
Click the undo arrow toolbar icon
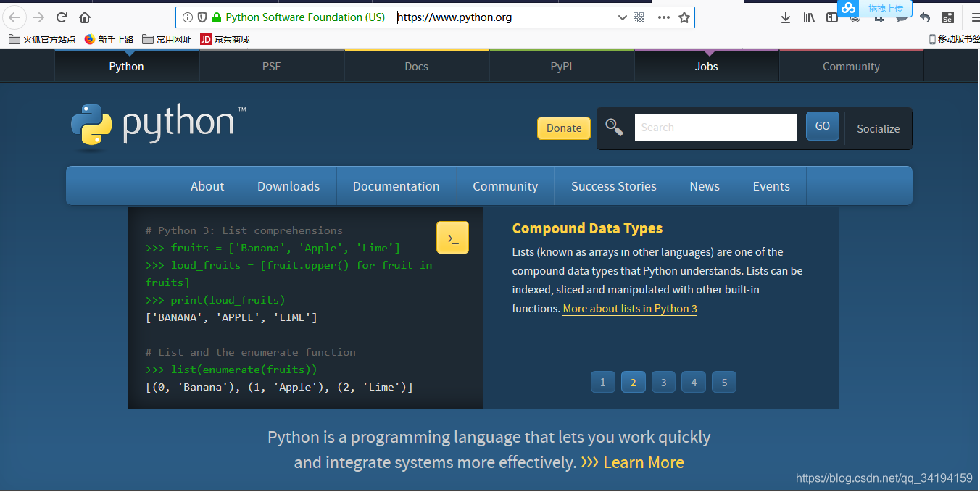[925, 17]
